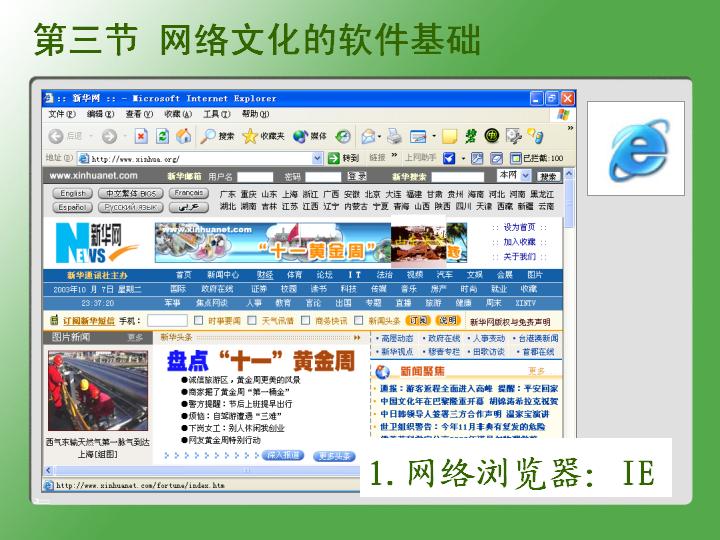The height and width of the screenshot is (540, 720).
Task: Open the Search magnifier toolbar button
Action: 218,136
